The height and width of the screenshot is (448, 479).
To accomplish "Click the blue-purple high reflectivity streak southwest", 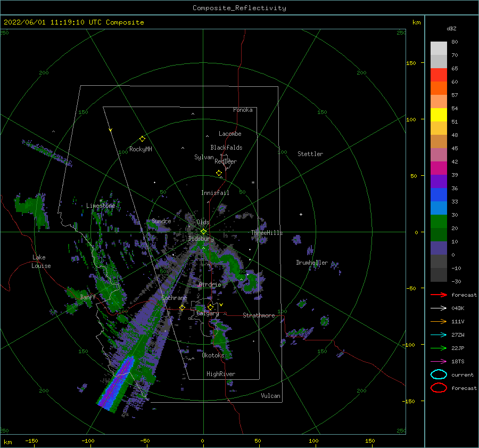I will coord(117,383).
